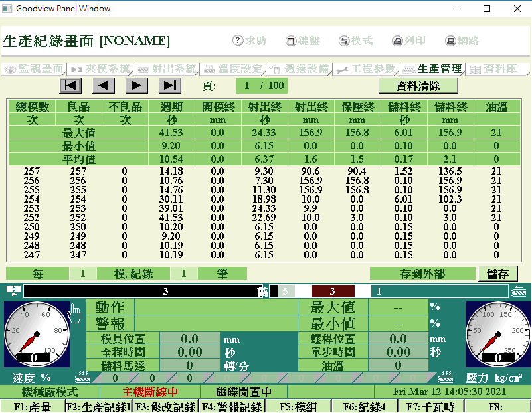Viewport: 532px width, 413px height.
Task: Open the 求助 help function
Action: (x=249, y=41)
